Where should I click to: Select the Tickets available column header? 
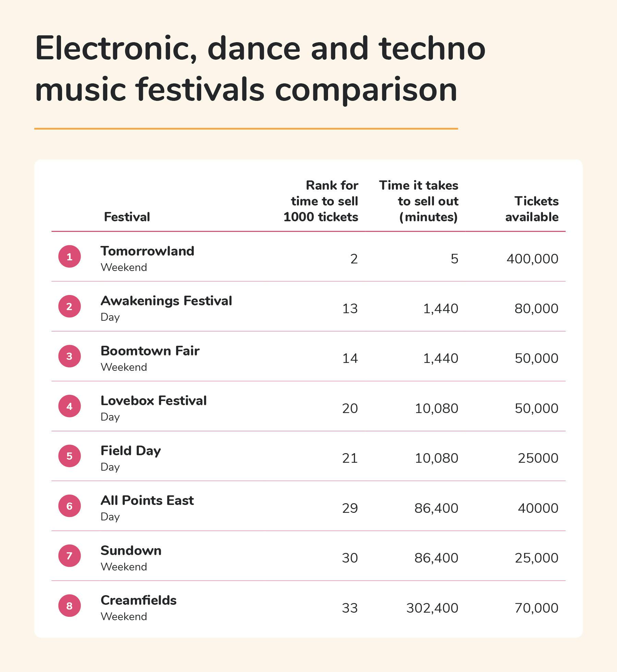pos(532,209)
